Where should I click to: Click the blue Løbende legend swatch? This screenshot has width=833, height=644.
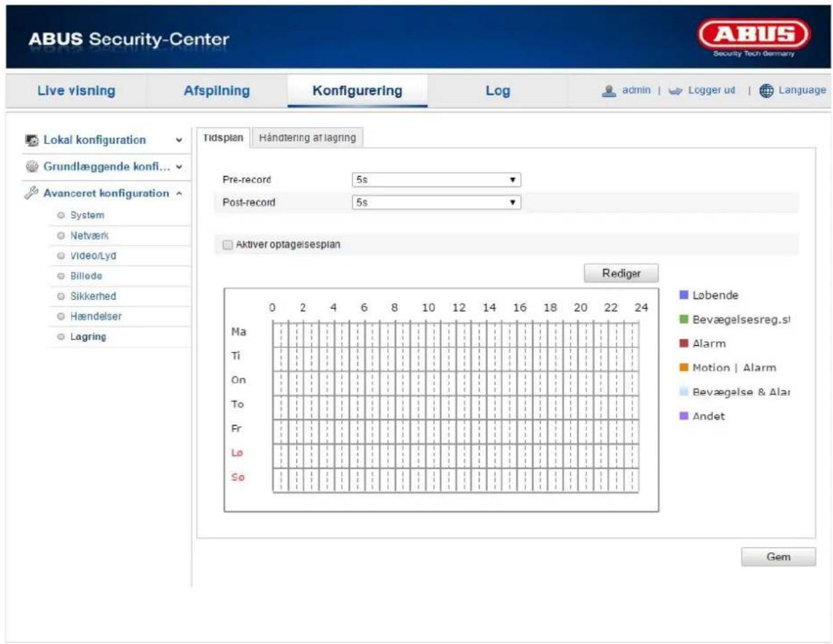tap(684, 295)
